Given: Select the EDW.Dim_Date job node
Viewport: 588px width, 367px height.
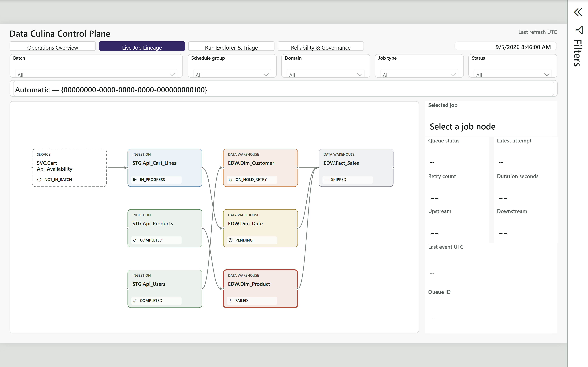Looking at the screenshot, I should (x=260, y=228).
